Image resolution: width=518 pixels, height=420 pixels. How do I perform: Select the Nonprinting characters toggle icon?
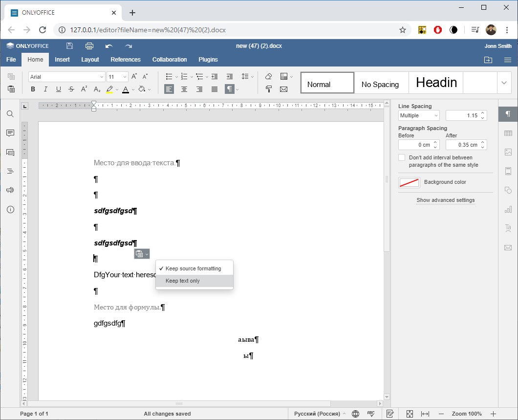click(x=228, y=89)
